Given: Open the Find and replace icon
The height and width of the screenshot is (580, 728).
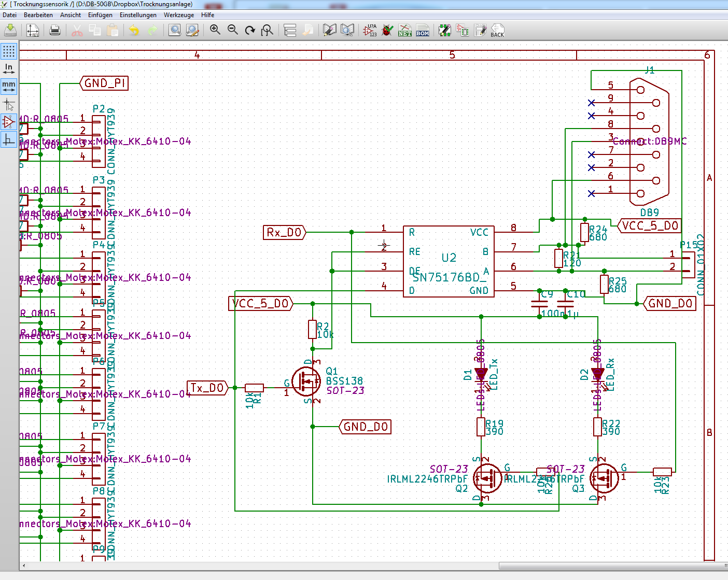Looking at the screenshot, I should [192, 30].
